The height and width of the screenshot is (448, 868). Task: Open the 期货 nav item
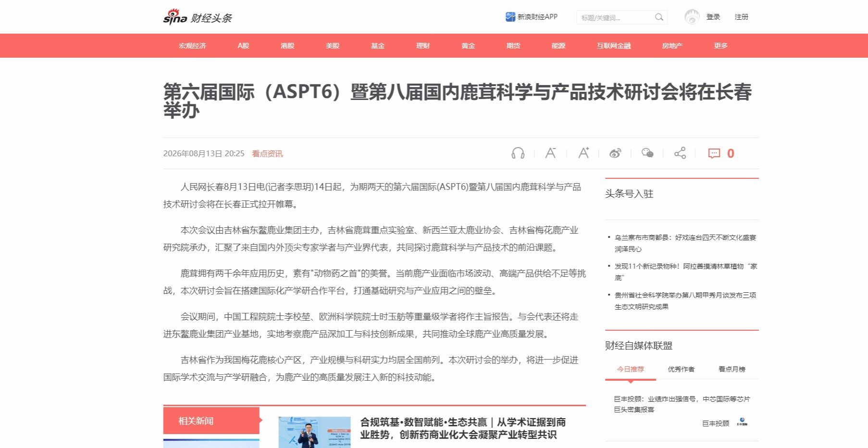click(x=513, y=46)
